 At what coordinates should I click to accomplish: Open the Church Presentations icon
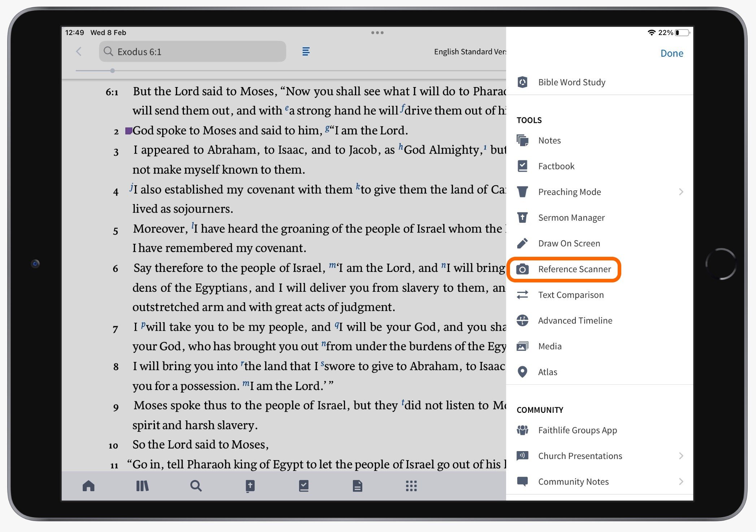[x=523, y=455]
